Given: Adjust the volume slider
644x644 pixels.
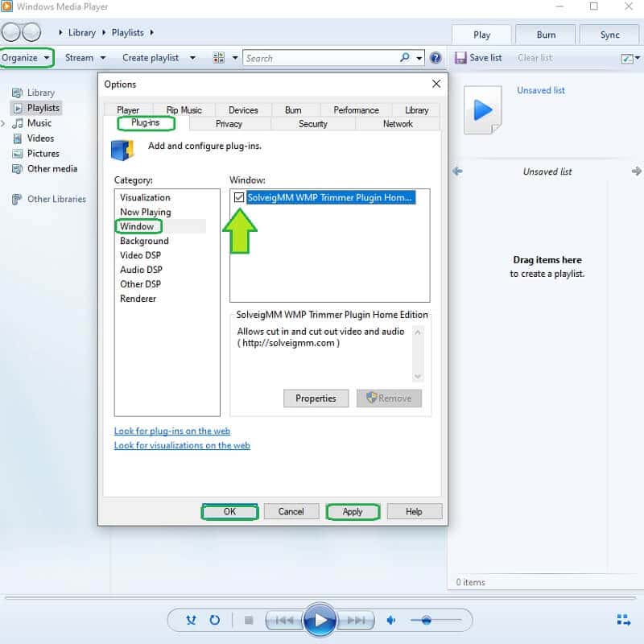Looking at the screenshot, I should click(427, 620).
